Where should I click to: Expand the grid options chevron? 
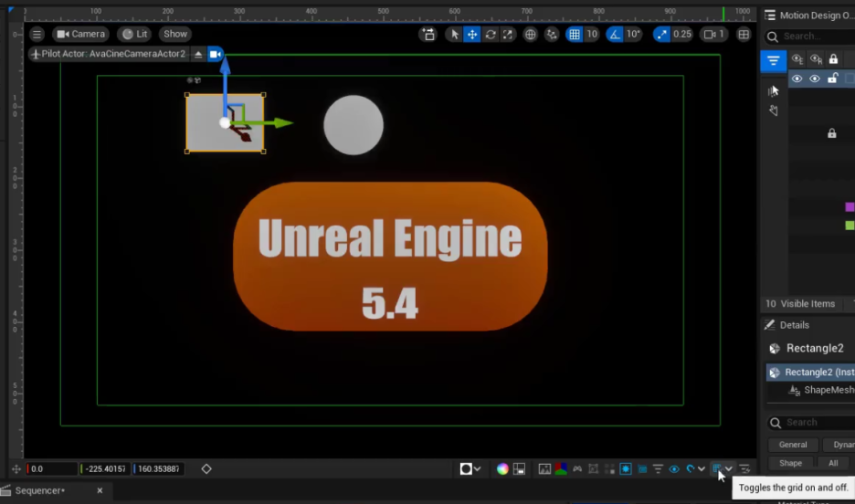pyautogui.click(x=729, y=468)
